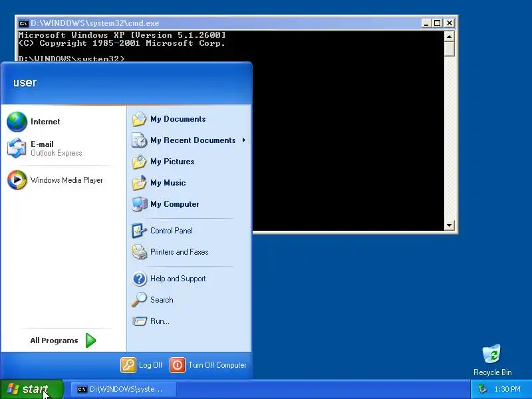
Task: Click the Start button
Action: (x=32, y=389)
